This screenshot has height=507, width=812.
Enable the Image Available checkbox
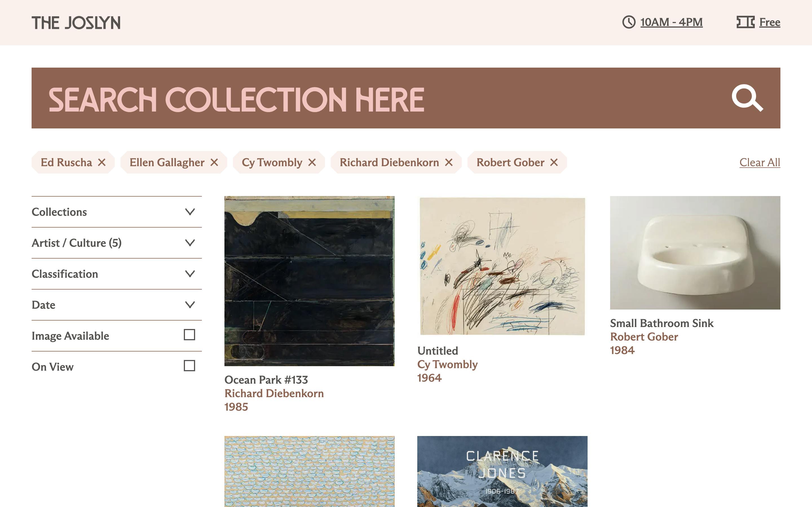coord(189,335)
